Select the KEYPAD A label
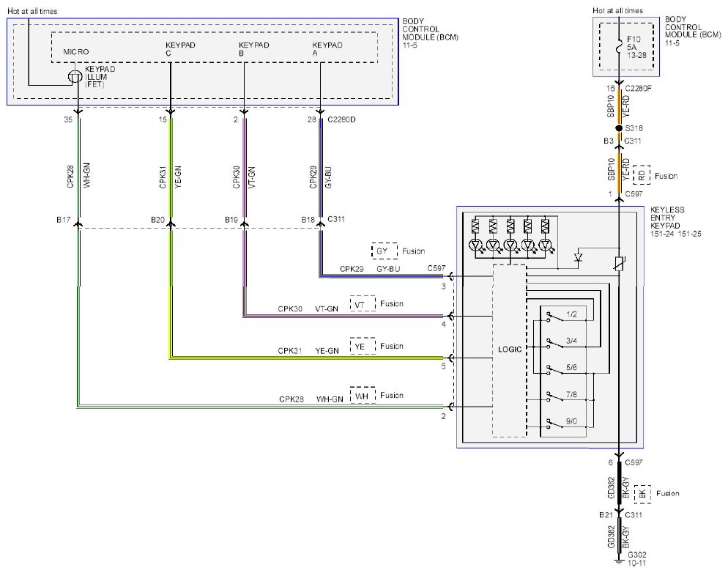The height and width of the screenshot is (573, 728). click(x=327, y=49)
